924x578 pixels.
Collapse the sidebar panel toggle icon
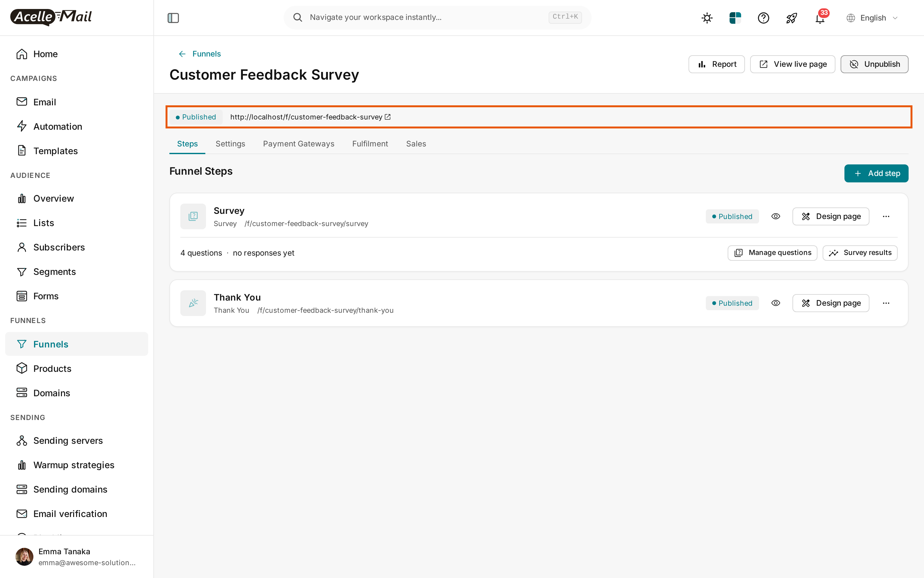point(173,18)
